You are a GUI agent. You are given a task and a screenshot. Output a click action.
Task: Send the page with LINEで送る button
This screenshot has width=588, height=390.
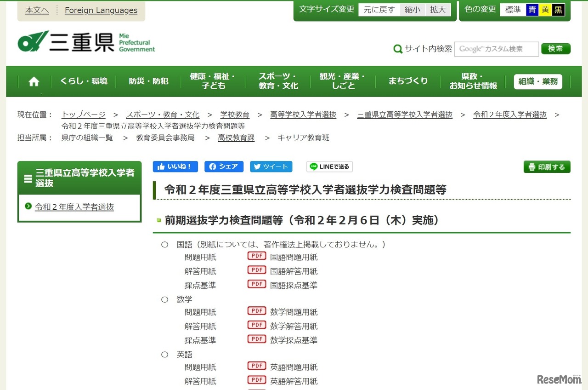(329, 166)
